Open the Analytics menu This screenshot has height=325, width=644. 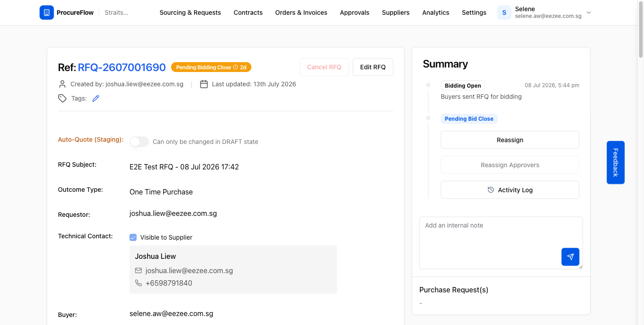436,13
